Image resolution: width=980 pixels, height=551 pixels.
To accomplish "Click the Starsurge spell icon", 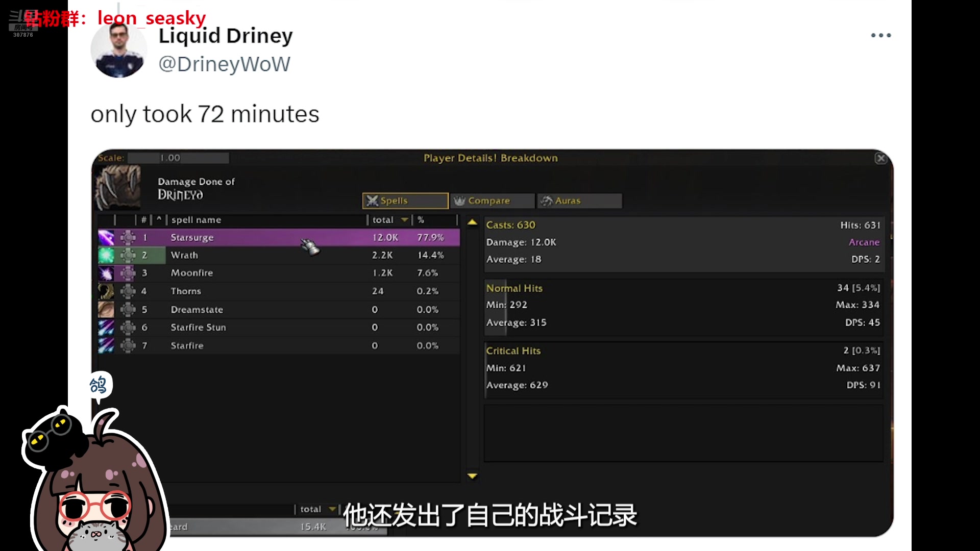I will click(x=106, y=238).
